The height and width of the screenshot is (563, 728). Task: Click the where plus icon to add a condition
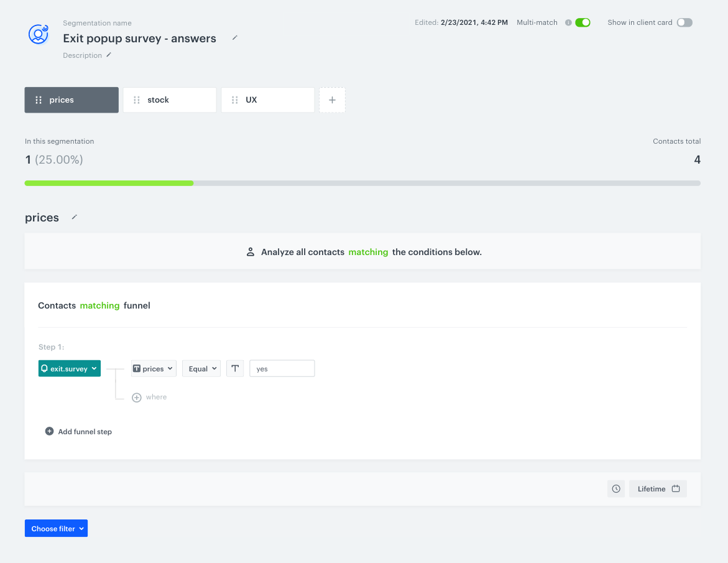coord(137,397)
